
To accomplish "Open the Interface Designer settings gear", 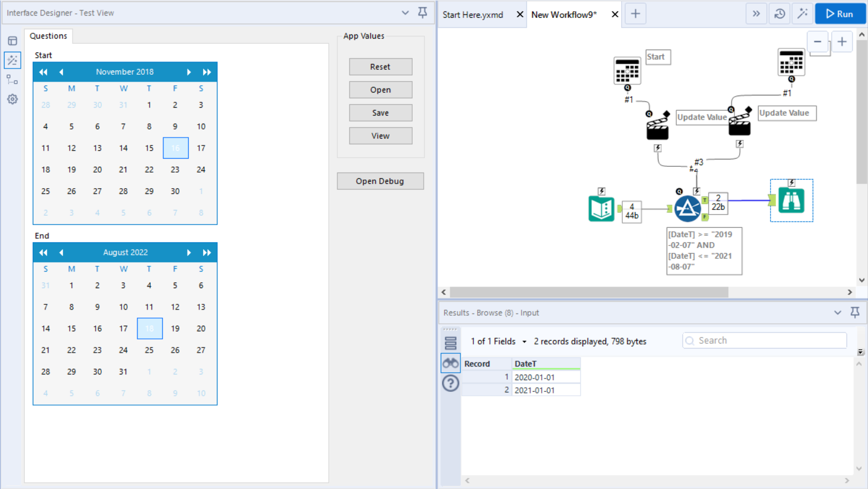I will point(12,99).
